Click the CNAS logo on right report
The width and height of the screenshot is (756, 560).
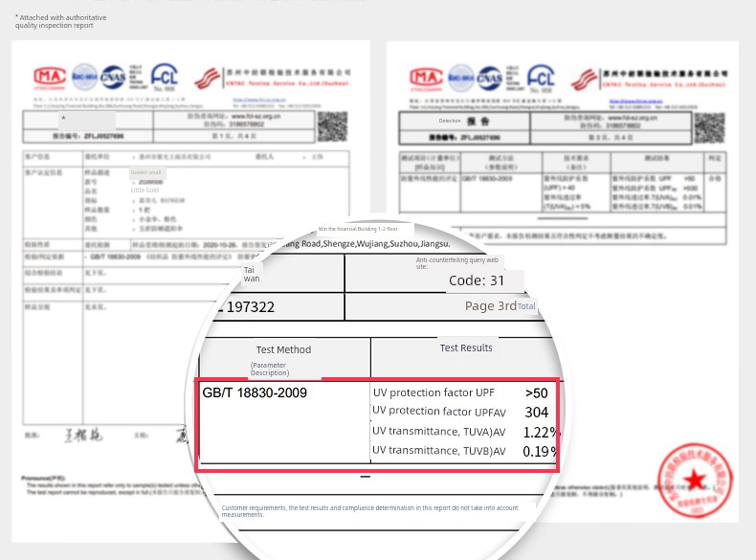click(x=490, y=77)
